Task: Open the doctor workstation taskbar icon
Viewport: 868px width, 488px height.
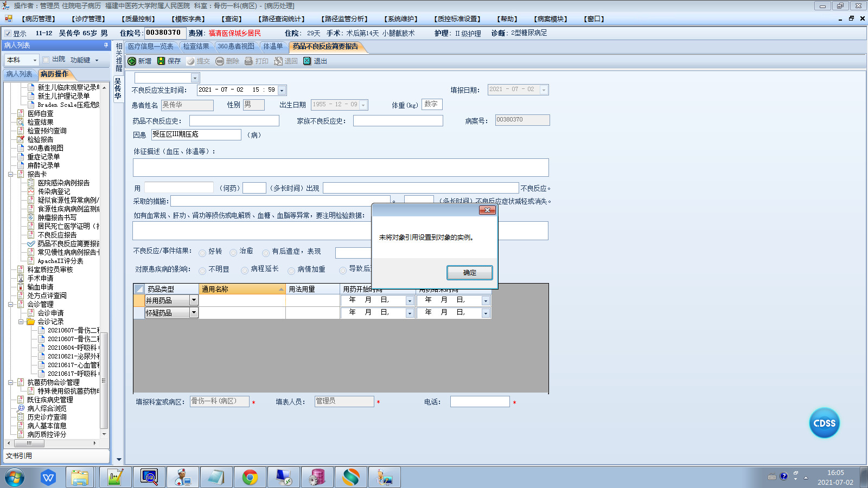Action: (182, 478)
